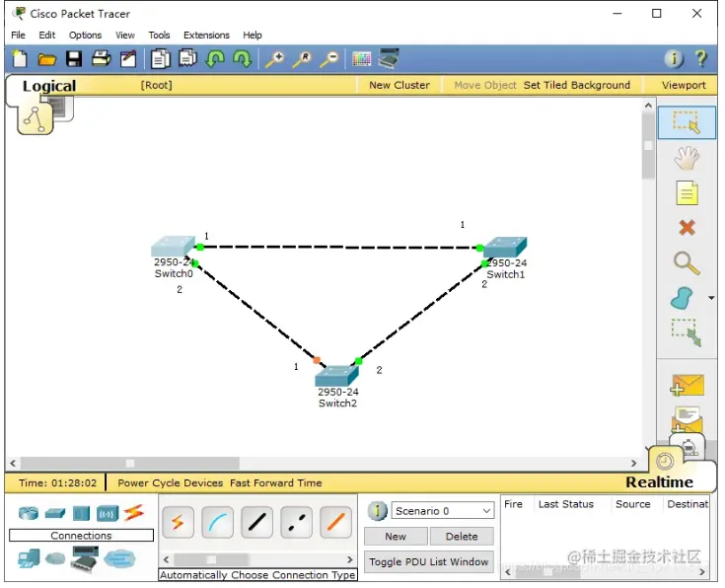Click Power Cycle Devices
The height and width of the screenshot is (588, 725).
click(x=170, y=483)
